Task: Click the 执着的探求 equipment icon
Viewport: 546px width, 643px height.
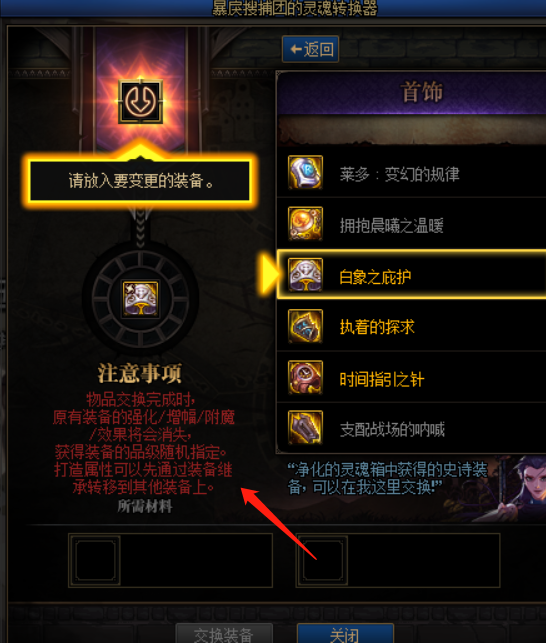Action: 305,326
